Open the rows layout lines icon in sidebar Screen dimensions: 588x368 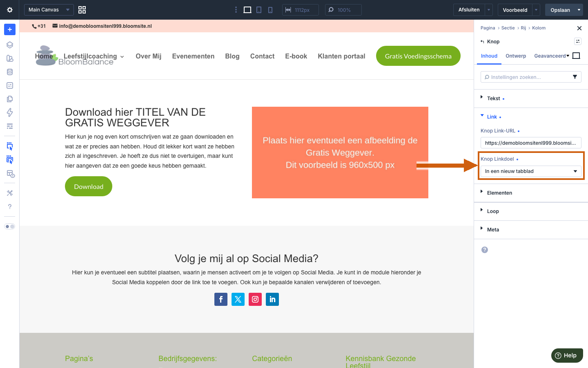[10, 126]
